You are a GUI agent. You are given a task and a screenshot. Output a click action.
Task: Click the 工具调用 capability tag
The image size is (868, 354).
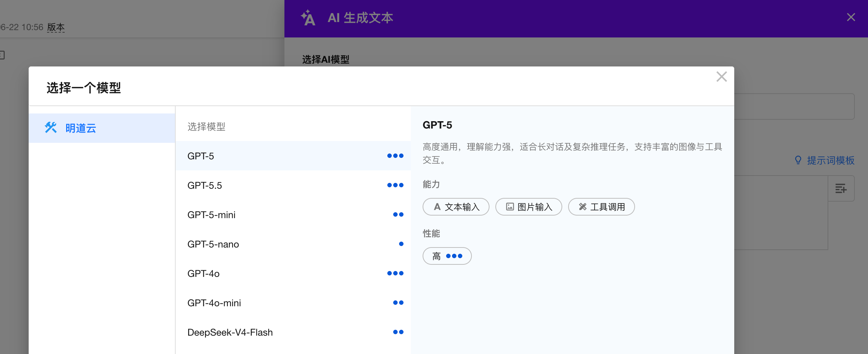point(602,207)
